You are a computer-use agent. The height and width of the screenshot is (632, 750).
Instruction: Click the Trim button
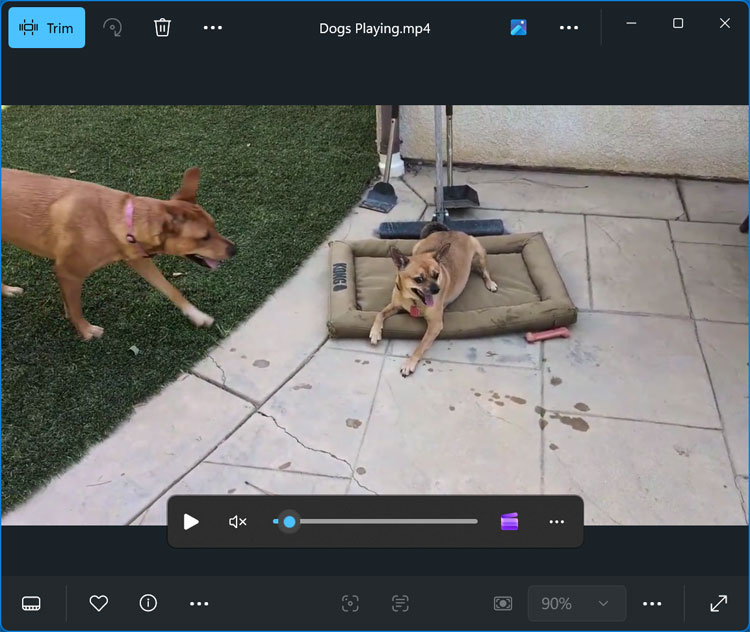pyautogui.click(x=46, y=28)
